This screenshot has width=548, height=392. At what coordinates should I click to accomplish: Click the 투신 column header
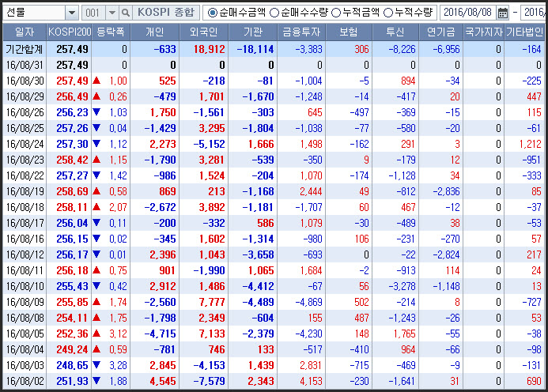point(395,32)
